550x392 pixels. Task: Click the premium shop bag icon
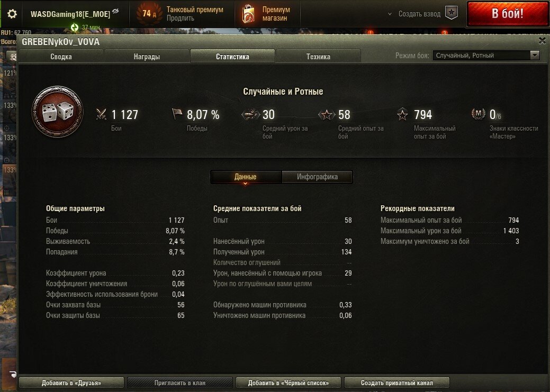coord(248,14)
